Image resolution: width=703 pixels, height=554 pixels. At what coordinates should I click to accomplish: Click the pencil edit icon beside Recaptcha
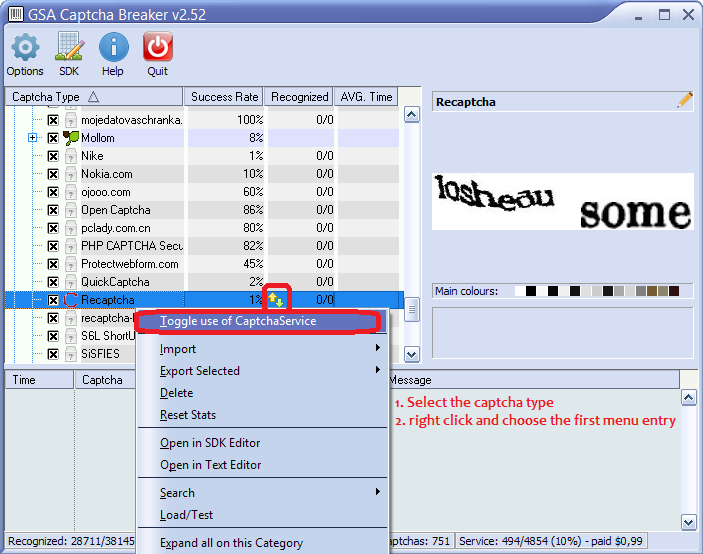click(684, 100)
